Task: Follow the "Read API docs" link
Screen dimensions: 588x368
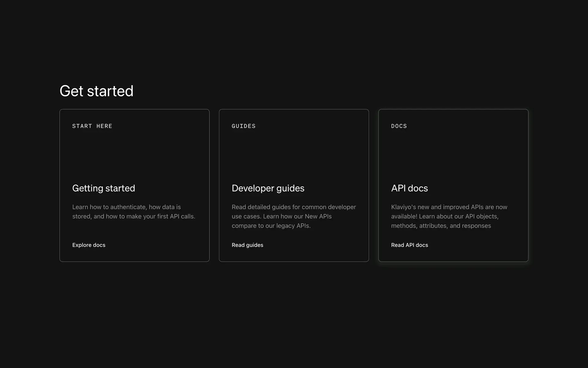Action: coord(409,245)
